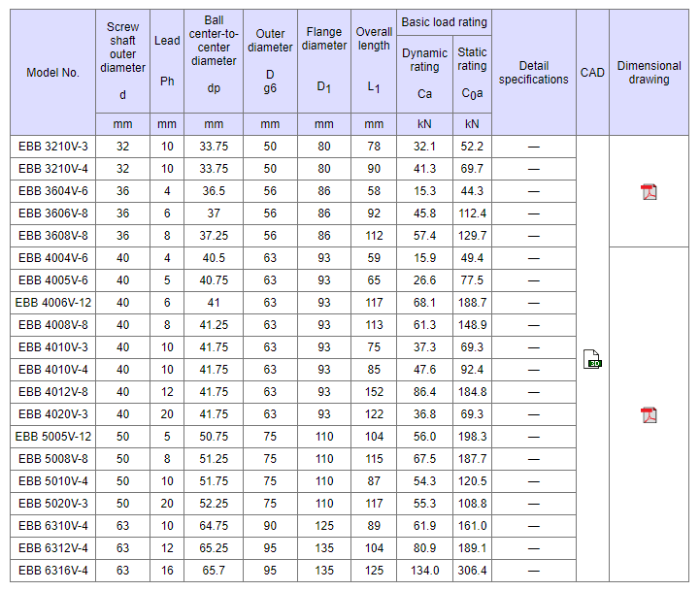The height and width of the screenshot is (591, 700).
Task: Click the Flange diameter D1 header
Action: coord(324,63)
